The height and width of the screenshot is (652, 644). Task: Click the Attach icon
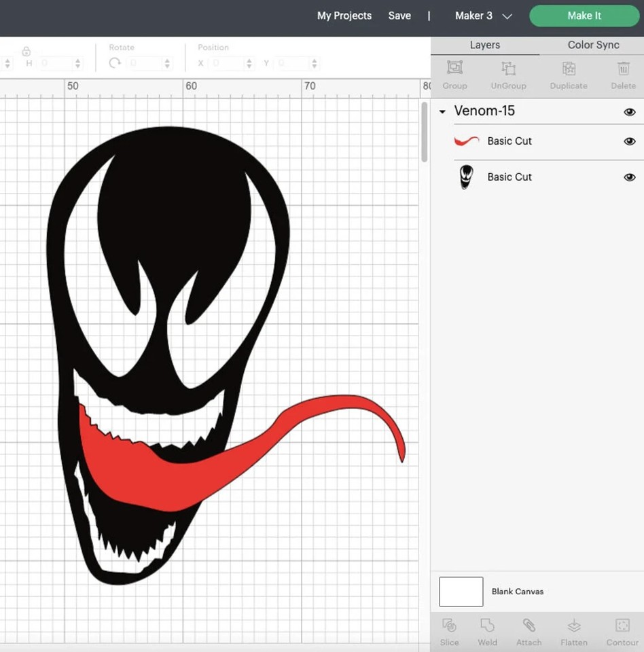[x=529, y=630]
